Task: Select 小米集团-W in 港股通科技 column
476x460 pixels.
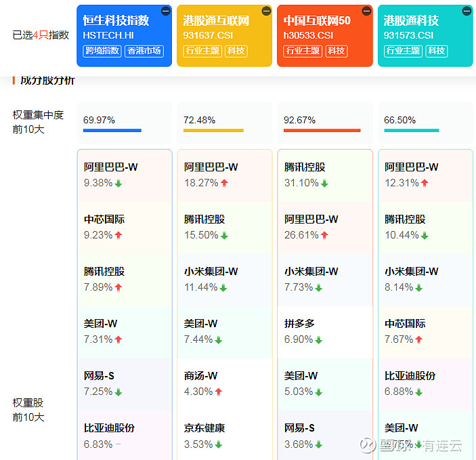Action: point(412,272)
